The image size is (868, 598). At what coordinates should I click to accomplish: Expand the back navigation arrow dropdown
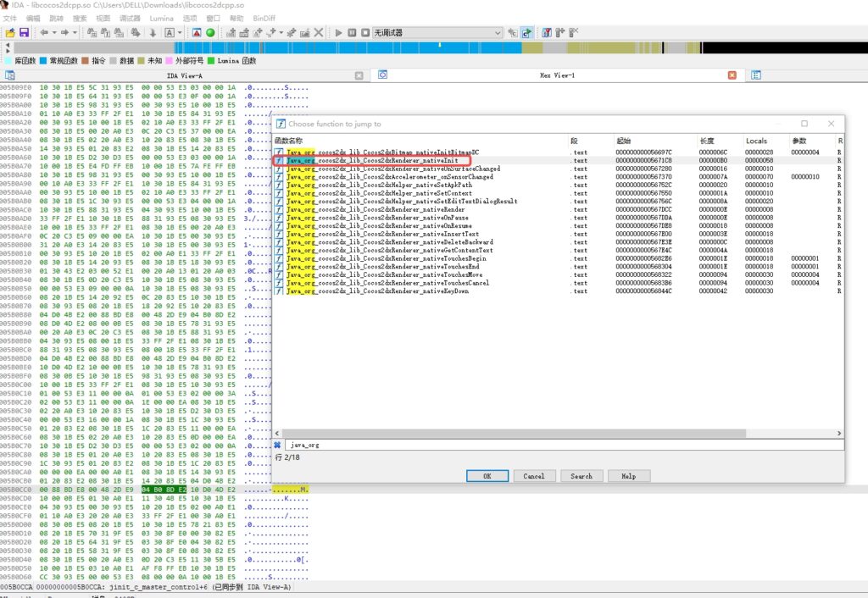click(x=54, y=32)
